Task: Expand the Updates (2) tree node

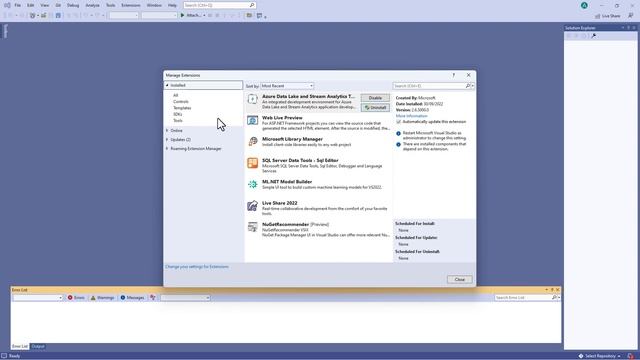Action: [167, 140]
